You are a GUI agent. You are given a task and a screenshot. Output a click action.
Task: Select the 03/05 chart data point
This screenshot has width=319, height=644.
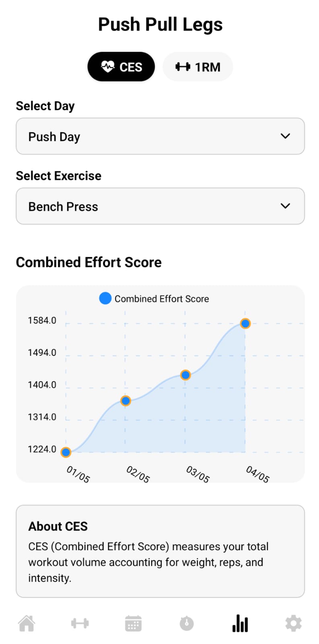(185, 375)
